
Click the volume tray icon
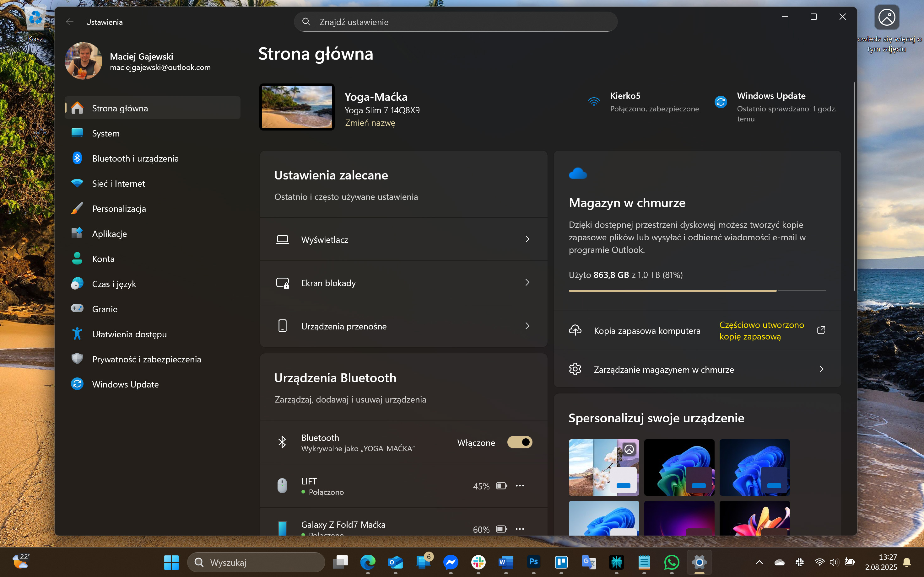(x=833, y=562)
